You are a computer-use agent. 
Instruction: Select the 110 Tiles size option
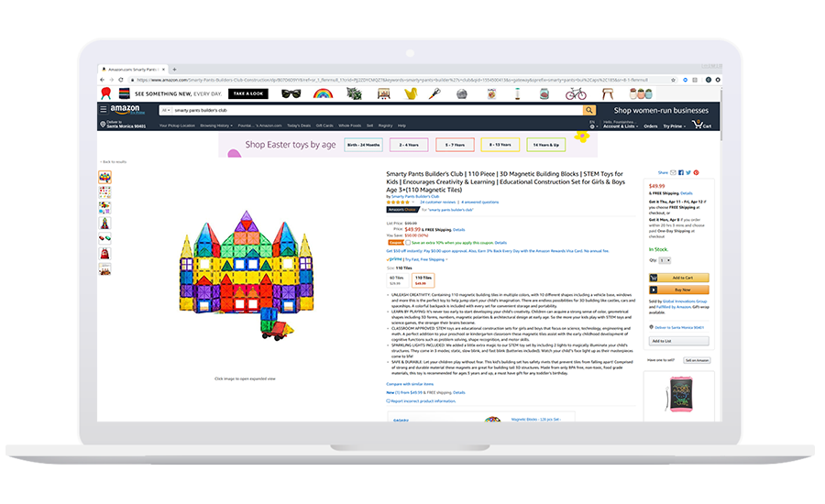(423, 279)
